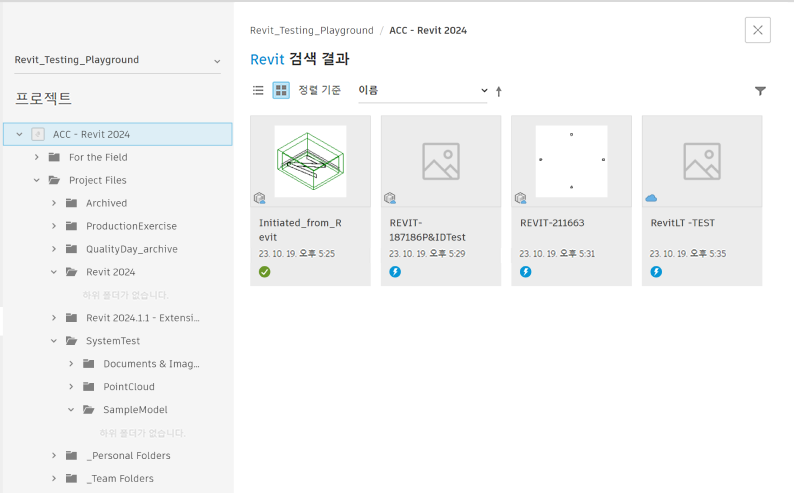Select the SystemTest folder
Image resolution: width=794 pixels, height=493 pixels.
point(113,341)
